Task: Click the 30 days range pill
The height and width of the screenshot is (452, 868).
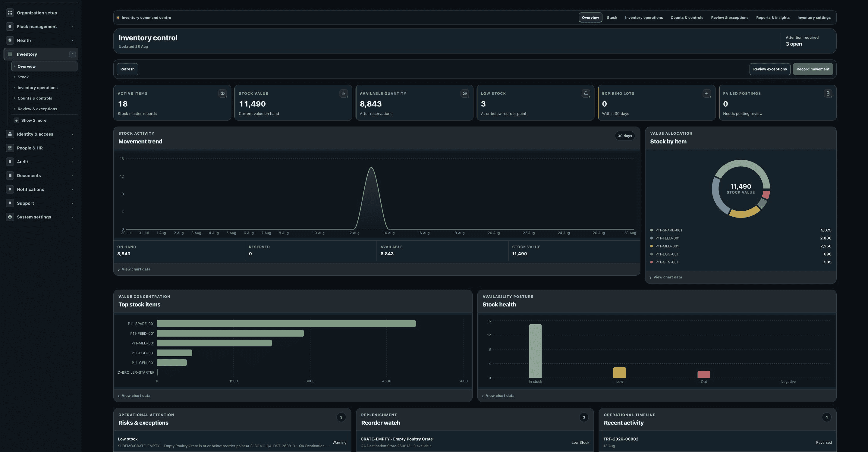Action: tap(624, 136)
